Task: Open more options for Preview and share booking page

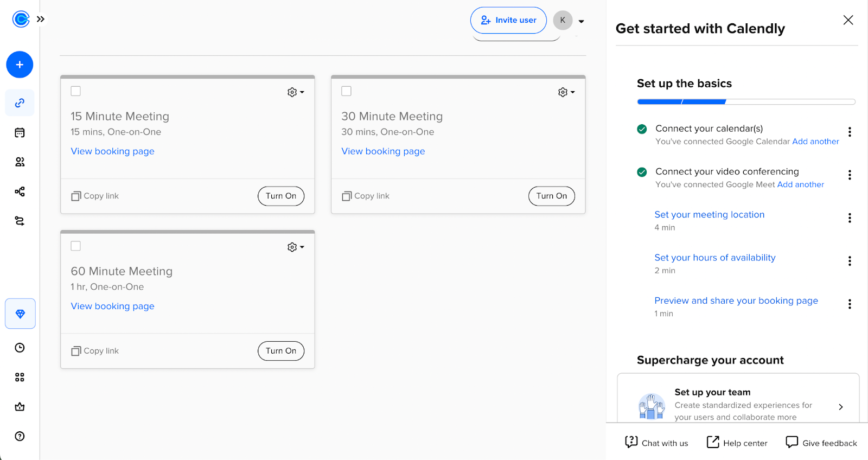Action: pyautogui.click(x=850, y=304)
